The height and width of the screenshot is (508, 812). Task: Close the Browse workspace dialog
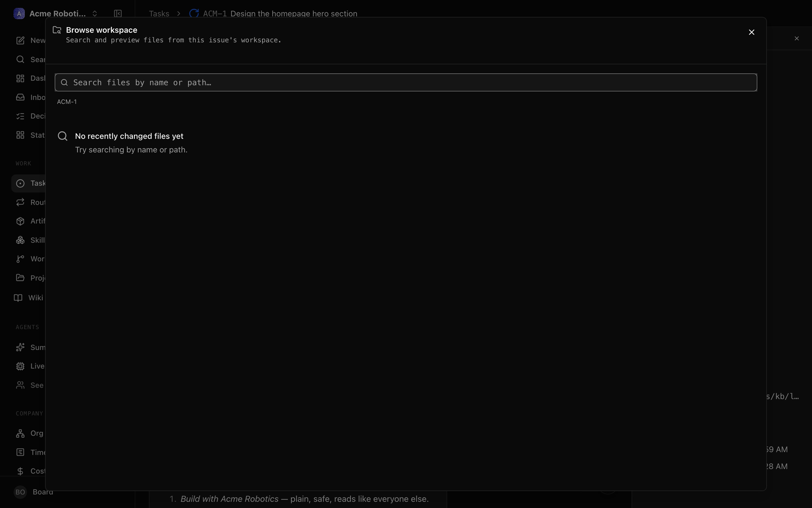click(x=752, y=32)
